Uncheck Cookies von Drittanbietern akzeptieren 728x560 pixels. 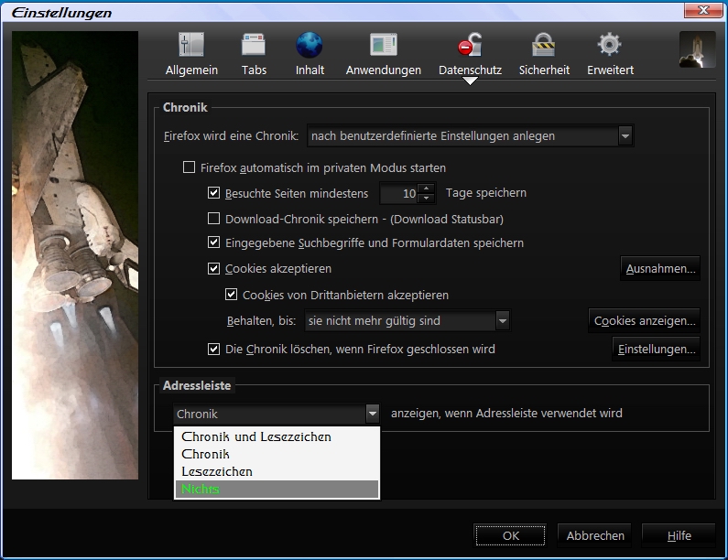(232, 296)
